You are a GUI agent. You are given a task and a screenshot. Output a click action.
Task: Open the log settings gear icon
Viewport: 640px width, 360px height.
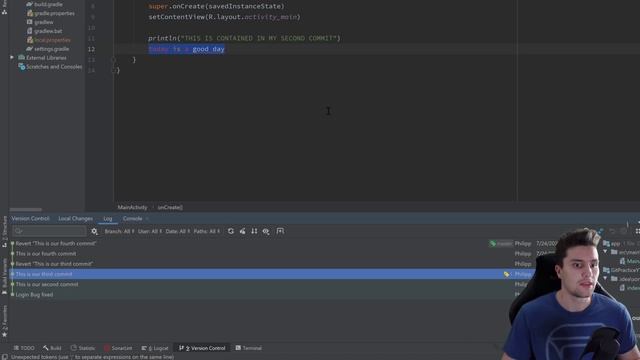94,231
